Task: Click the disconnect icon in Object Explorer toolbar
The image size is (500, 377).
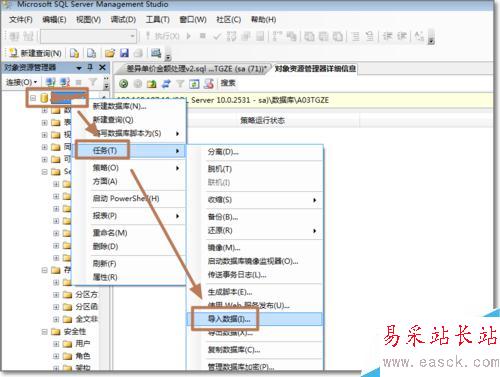Action: [x=65, y=82]
